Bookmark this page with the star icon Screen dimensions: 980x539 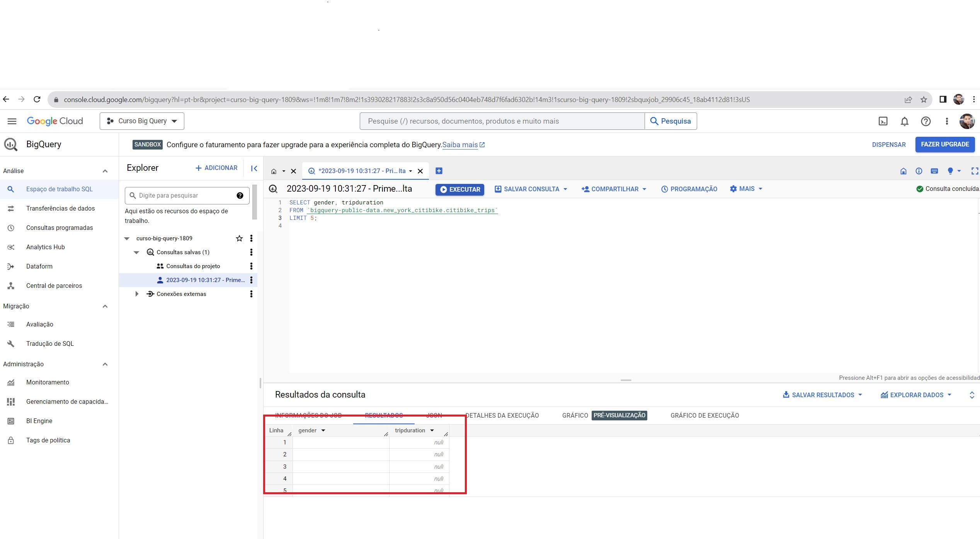pyautogui.click(x=924, y=100)
